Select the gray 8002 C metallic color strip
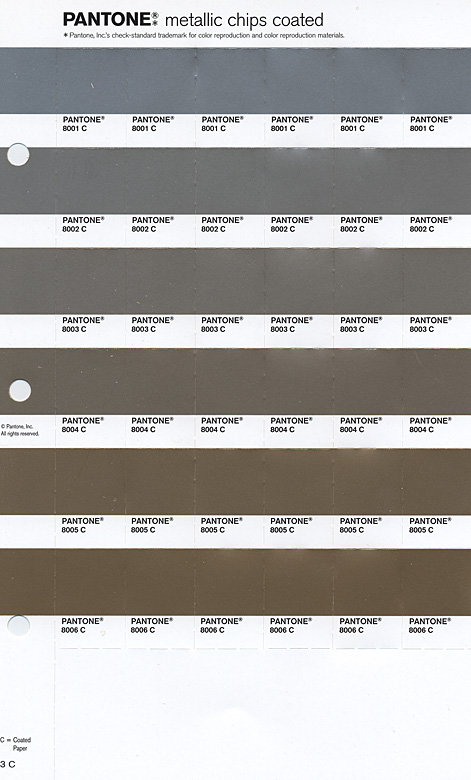 (x=235, y=181)
